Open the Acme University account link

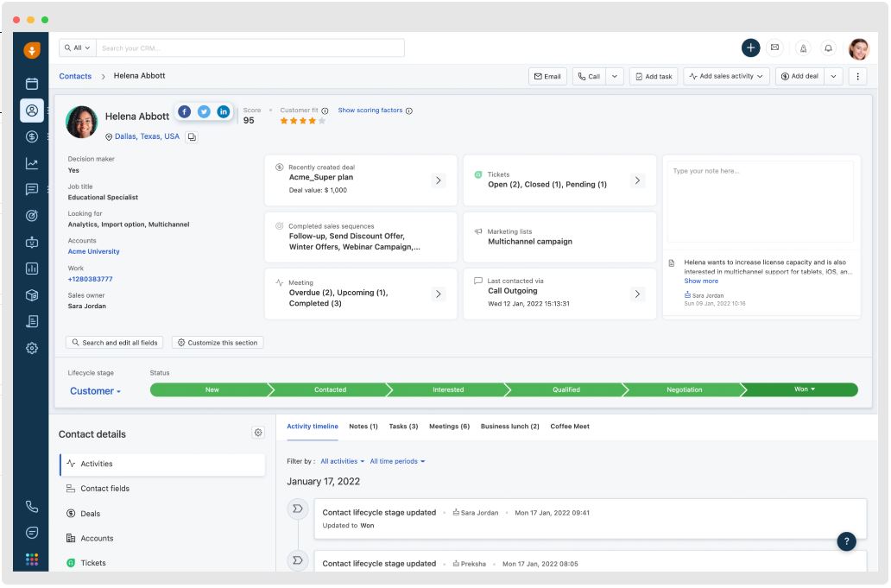[94, 251]
